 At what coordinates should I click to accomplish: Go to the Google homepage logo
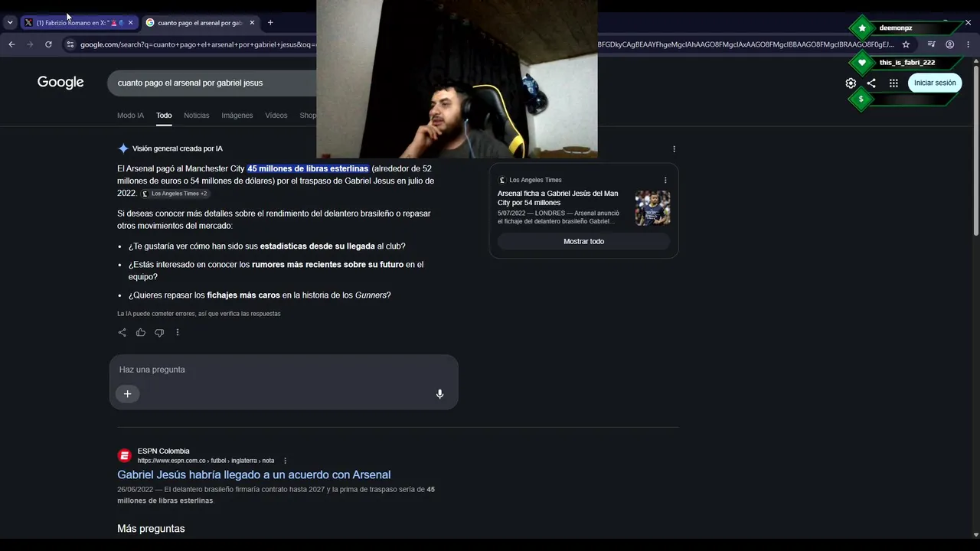click(x=60, y=83)
